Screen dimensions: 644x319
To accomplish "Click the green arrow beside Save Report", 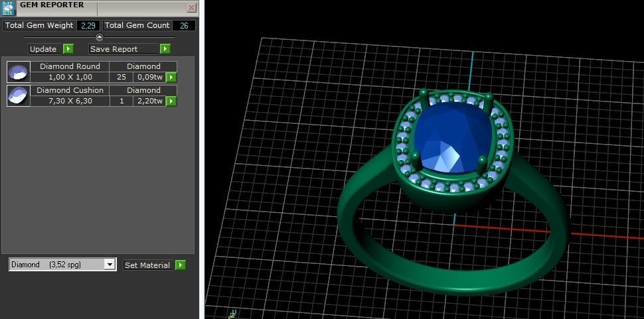I will (x=165, y=49).
